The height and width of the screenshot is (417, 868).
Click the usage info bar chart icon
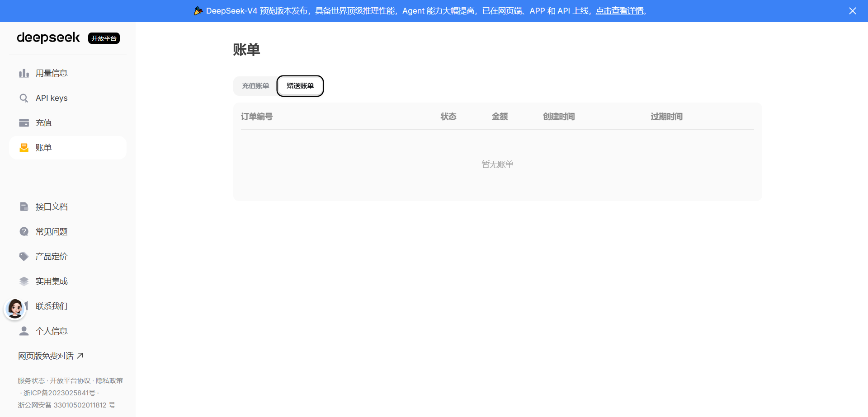[x=24, y=73]
